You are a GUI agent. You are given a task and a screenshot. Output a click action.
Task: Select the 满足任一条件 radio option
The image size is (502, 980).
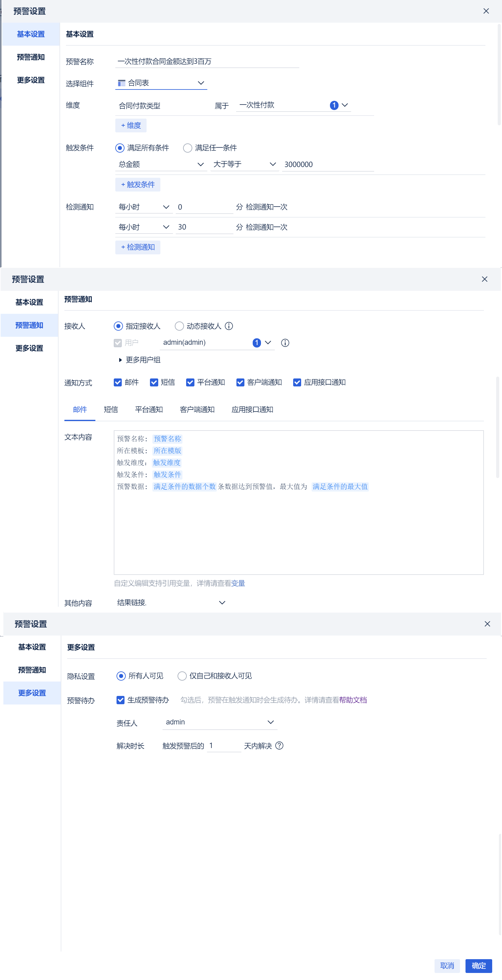tap(188, 148)
